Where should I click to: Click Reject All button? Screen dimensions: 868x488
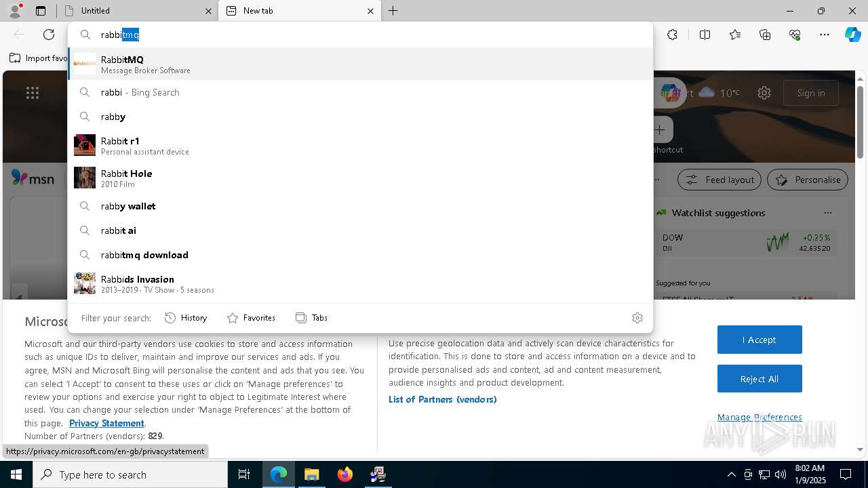(759, 379)
